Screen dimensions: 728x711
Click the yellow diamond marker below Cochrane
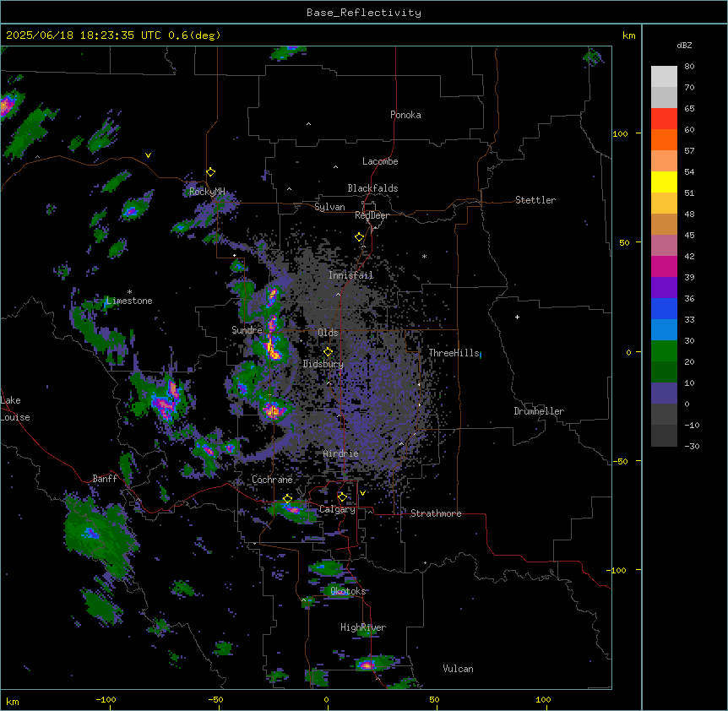[287, 498]
